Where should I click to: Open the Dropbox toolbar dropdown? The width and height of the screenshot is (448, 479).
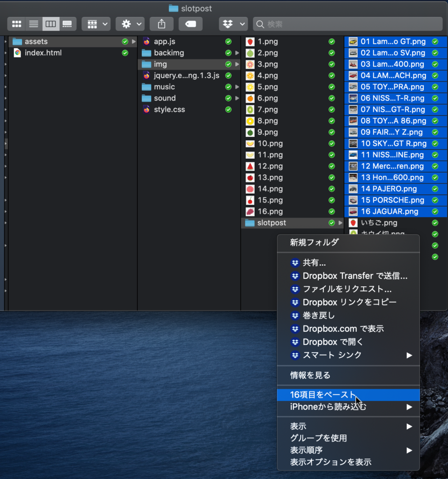pyautogui.click(x=233, y=24)
